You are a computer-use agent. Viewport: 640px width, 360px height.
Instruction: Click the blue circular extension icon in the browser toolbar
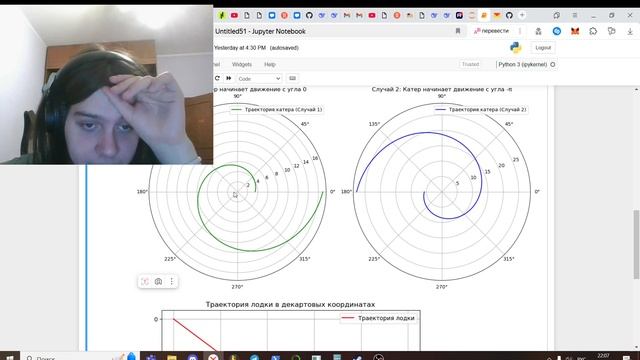[x=557, y=31]
